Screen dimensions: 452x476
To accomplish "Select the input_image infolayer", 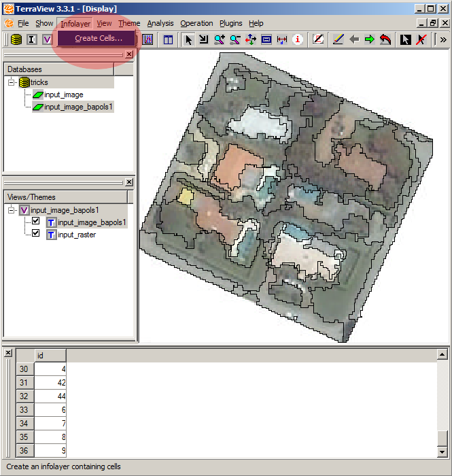I will click(63, 95).
